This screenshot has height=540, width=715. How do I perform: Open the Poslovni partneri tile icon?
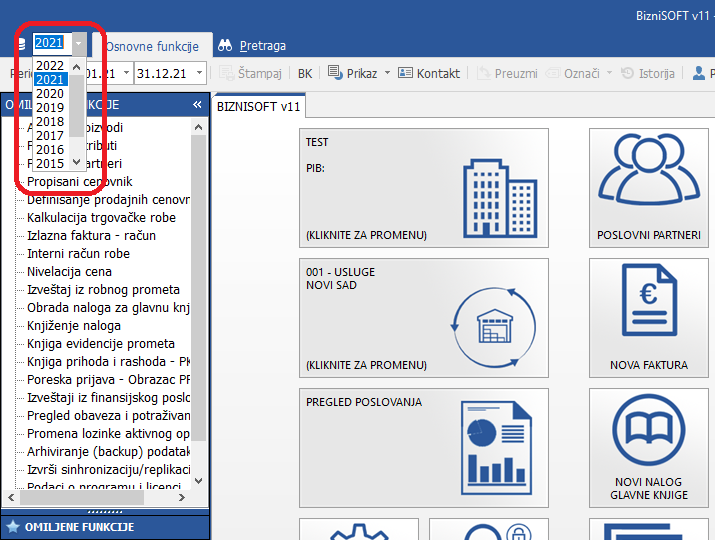click(649, 172)
